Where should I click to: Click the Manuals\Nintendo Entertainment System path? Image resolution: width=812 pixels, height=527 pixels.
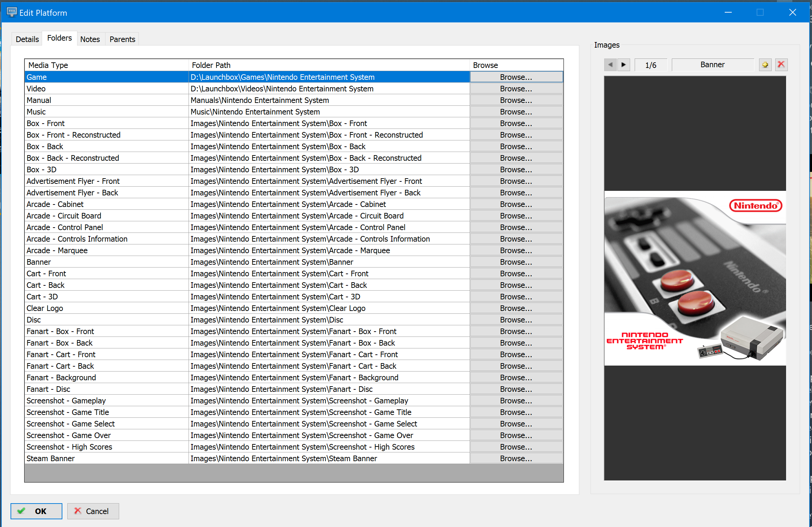[x=329, y=100]
